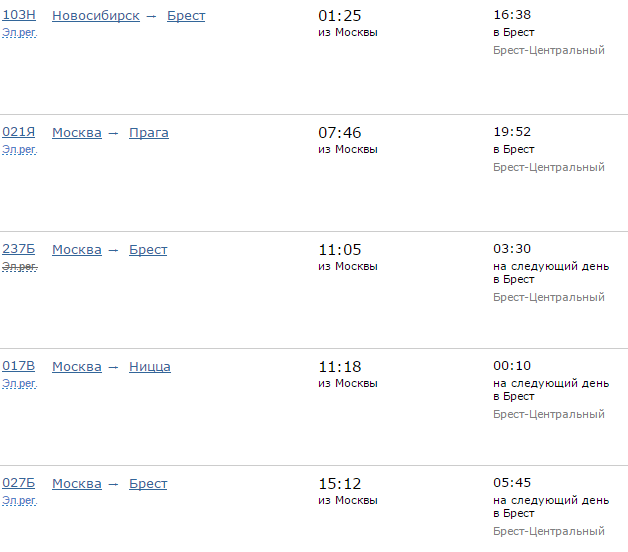Open train 017В details link
This screenshot has width=628, height=552.
coord(18,367)
